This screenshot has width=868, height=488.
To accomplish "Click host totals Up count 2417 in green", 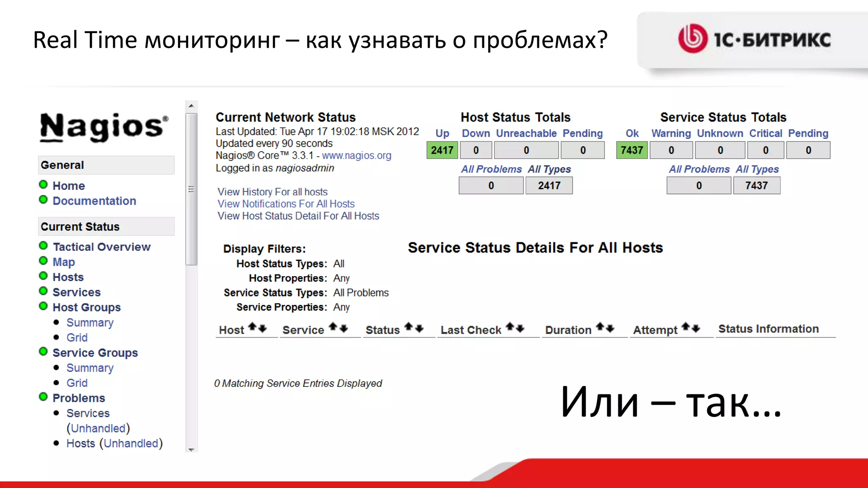I will 442,150.
